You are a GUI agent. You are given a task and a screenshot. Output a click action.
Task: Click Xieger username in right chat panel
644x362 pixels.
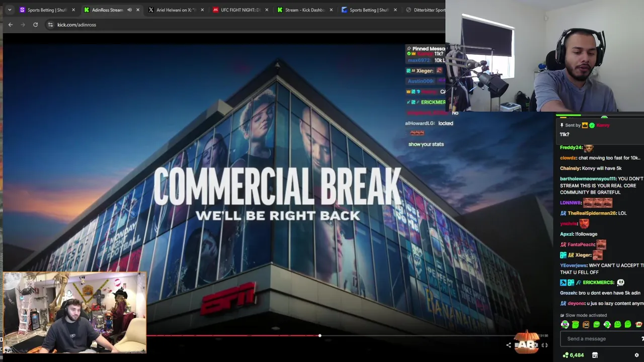pyautogui.click(x=583, y=255)
